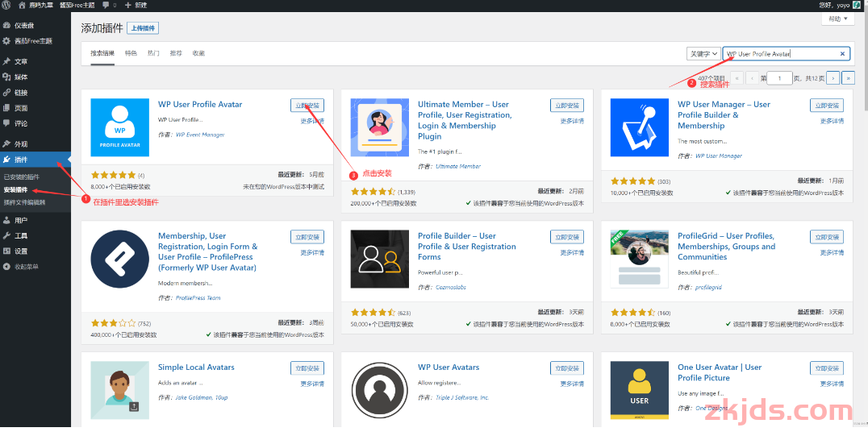Image resolution: width=868 pixels, height=436 pixels.
Task: Open the Cozmoslabs author link
Action: [x=451, y=287]
